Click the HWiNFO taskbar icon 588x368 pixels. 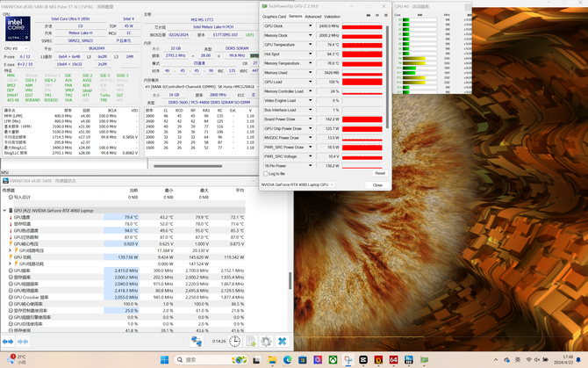(x=408, y=360)
